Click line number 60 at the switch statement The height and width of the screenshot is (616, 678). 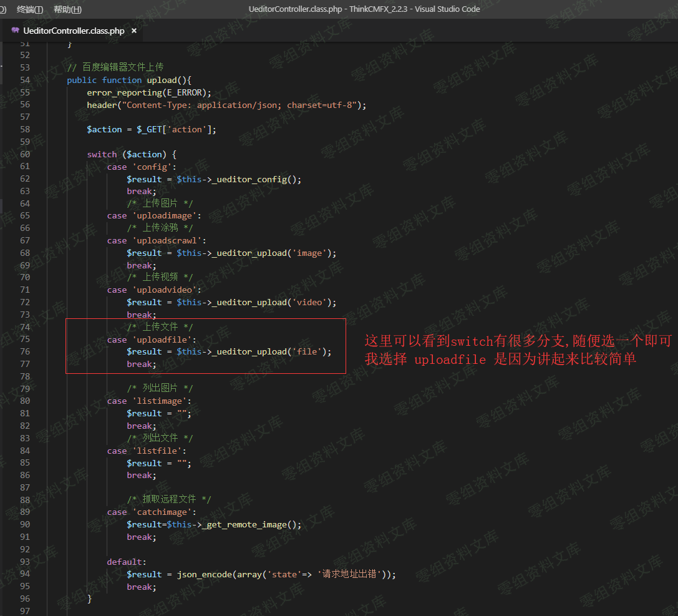24,154
